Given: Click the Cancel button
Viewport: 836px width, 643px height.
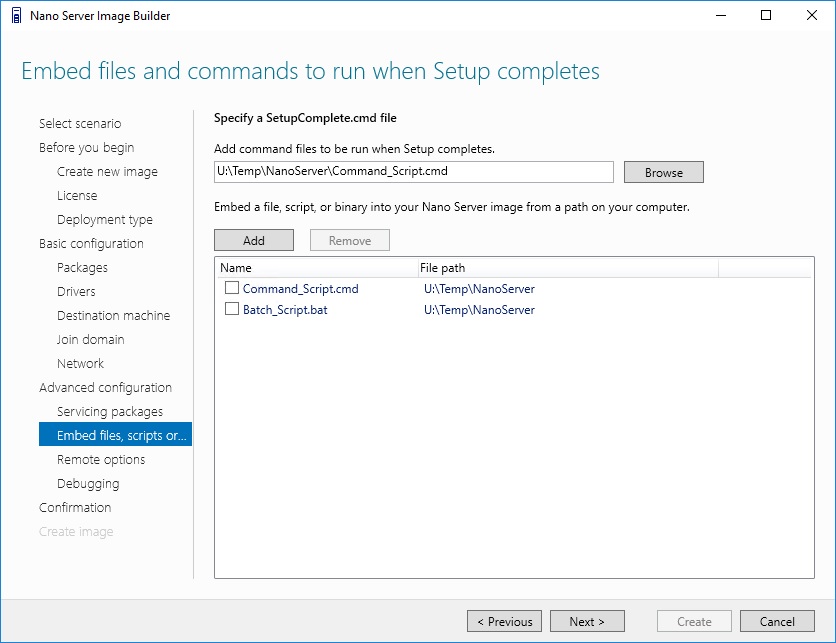Looking at the screenshot, I should pos(777,621).
